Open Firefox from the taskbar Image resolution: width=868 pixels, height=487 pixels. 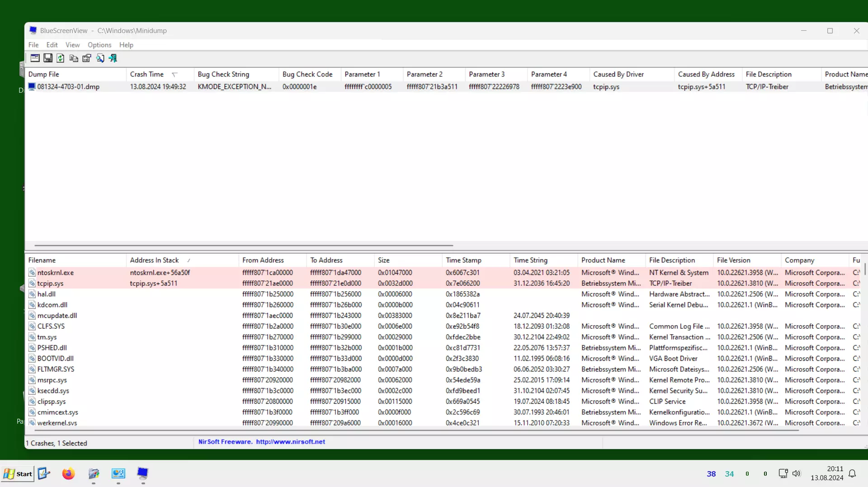pyautogui.click(x=68, y=473)
